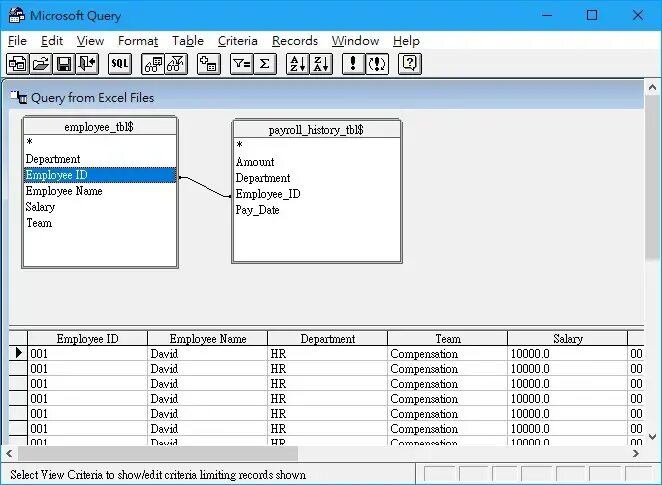Open the View menu
Viewport: 662px width, 485px height.
(x=90, y=41)
